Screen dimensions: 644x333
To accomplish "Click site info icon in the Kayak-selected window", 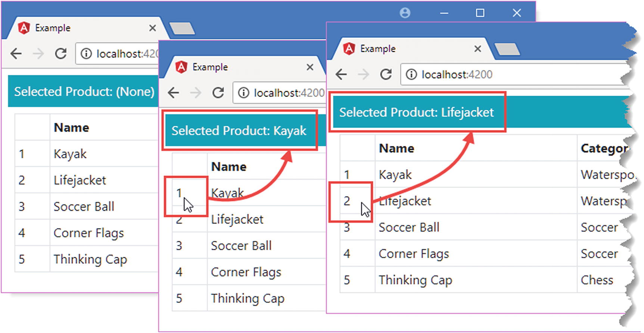I will [243, 93].
